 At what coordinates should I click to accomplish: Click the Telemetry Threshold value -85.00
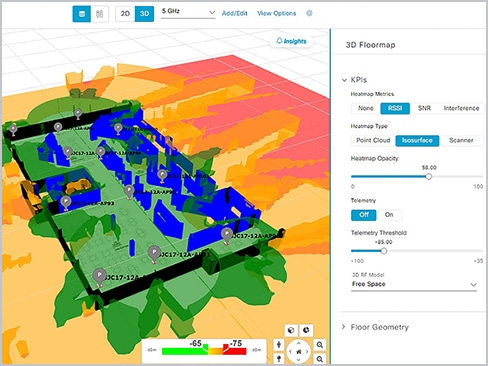383,242
